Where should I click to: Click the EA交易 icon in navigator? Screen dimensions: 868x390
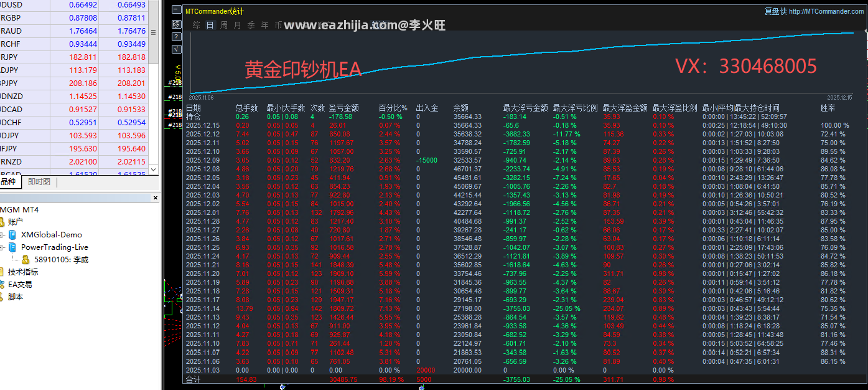(2, 284)
